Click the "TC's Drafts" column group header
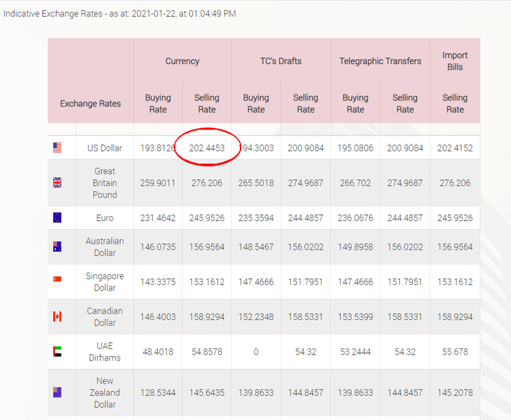The width and height of the screenshot is (511, 420). (x=281, y=61)
